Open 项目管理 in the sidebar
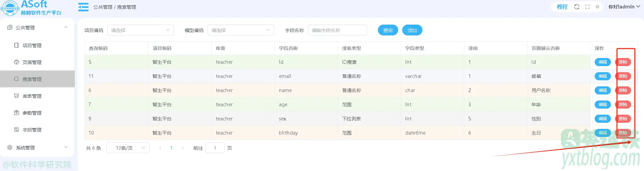This screenshot has height=171, width=644. click(x=32, y=46)
